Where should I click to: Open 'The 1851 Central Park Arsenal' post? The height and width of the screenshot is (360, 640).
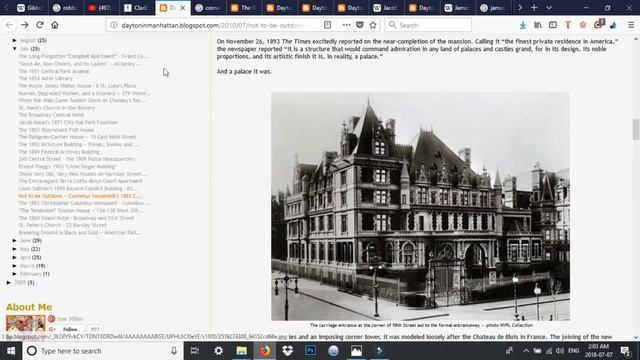pos(53,71)
